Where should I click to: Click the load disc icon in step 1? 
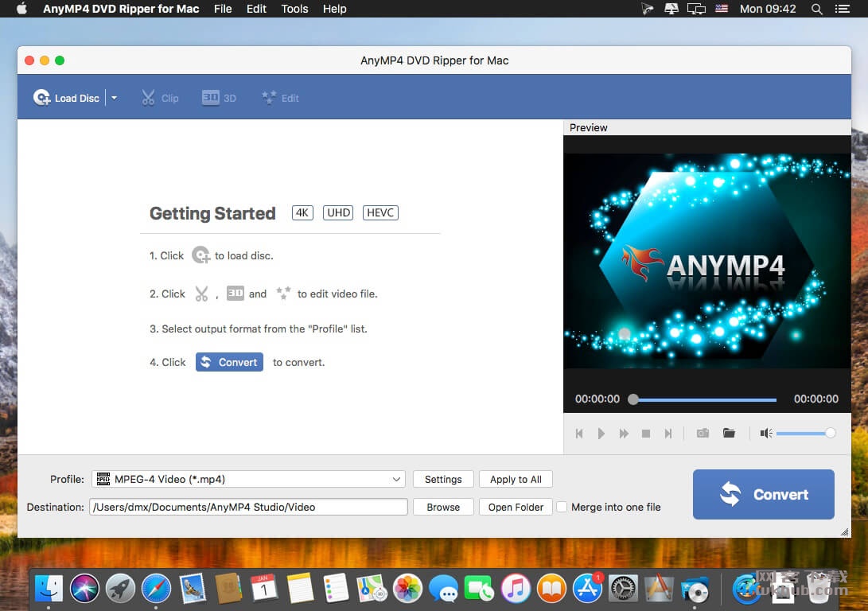click(x=200, y=255)
